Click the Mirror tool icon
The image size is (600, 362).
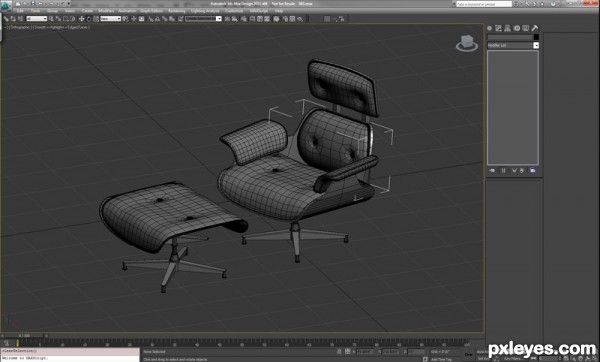(227, 18)
